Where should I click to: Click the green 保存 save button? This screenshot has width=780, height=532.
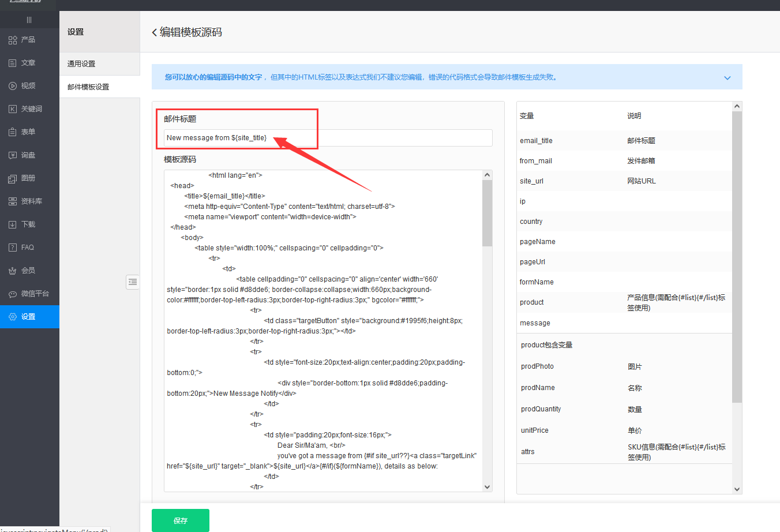tap(180, 520)
